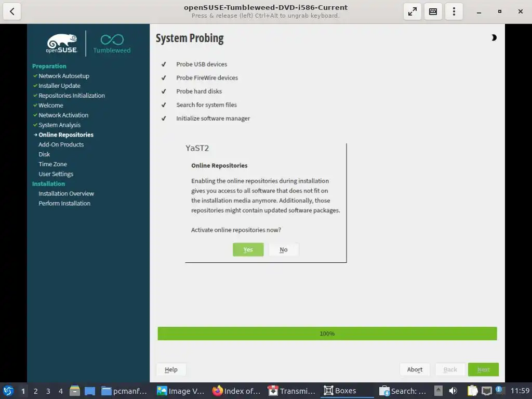532x399 pixels.
Task: Select Network Activation step in sidebar
Action: tap(63, 115)
